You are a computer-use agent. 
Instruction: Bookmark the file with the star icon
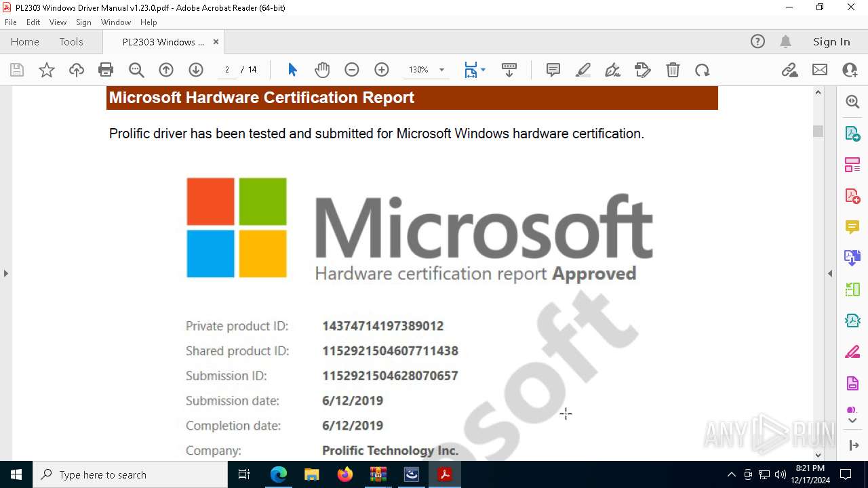(47, 70)
